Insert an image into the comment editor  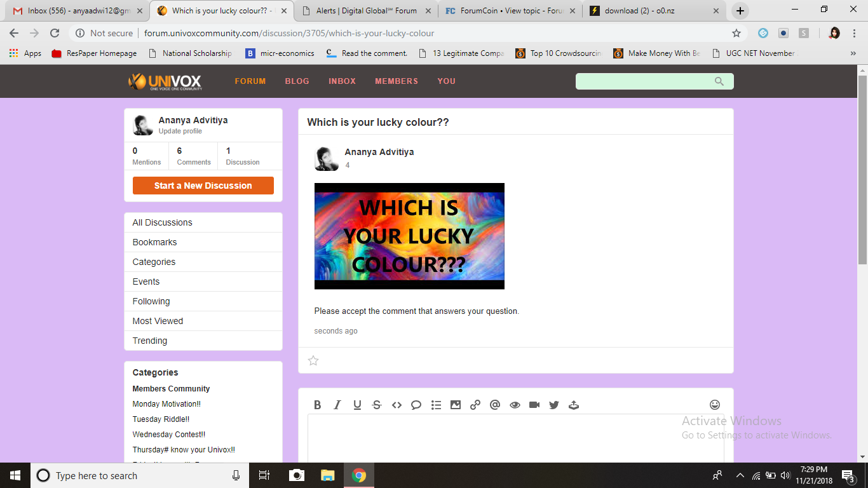pyautogui.click(x=455, y=405)
